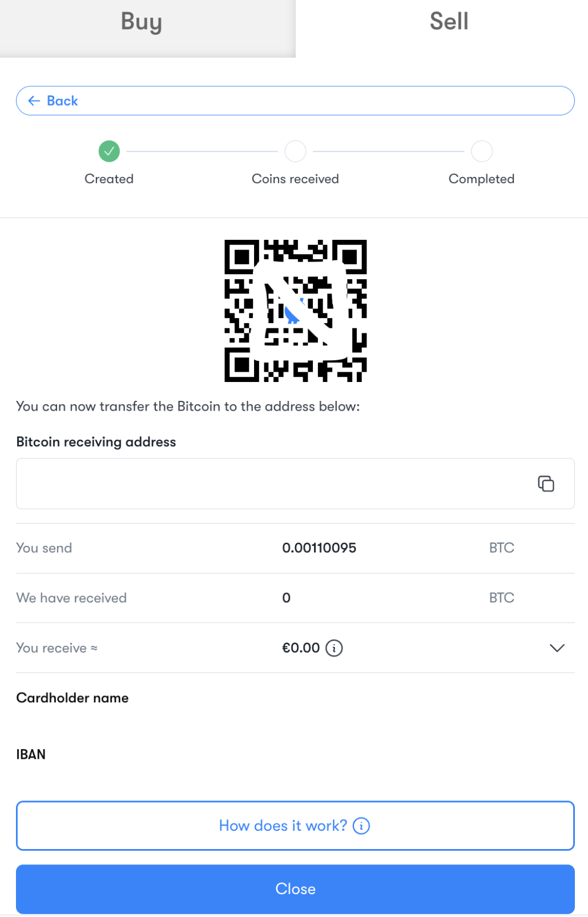Click the left arrow in the Back button
The image size is (588, 917).
35,100
